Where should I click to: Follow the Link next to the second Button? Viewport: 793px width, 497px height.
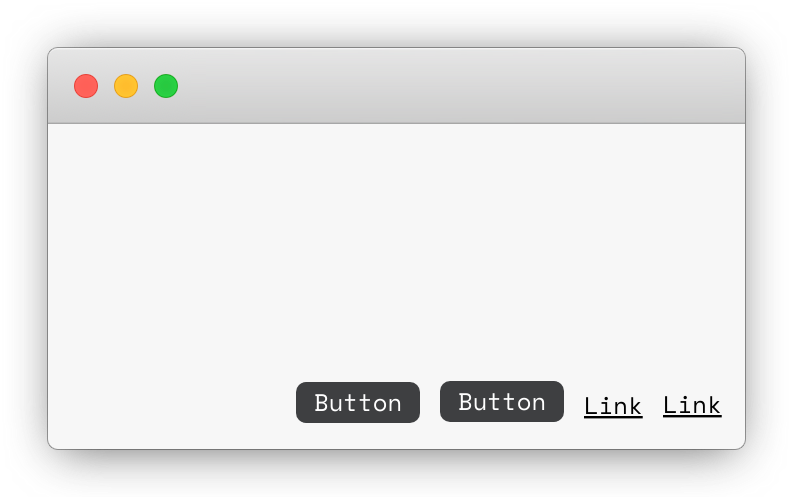pos(613,406)
